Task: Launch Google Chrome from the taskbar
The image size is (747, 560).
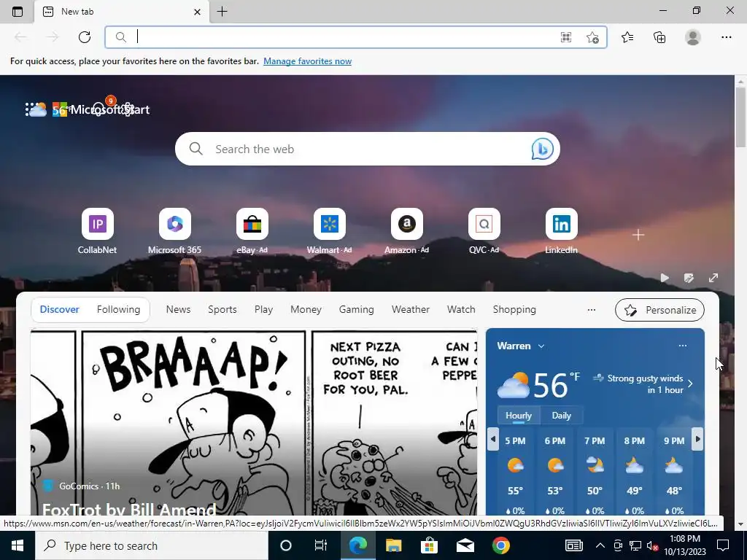Action: (500, 545)
